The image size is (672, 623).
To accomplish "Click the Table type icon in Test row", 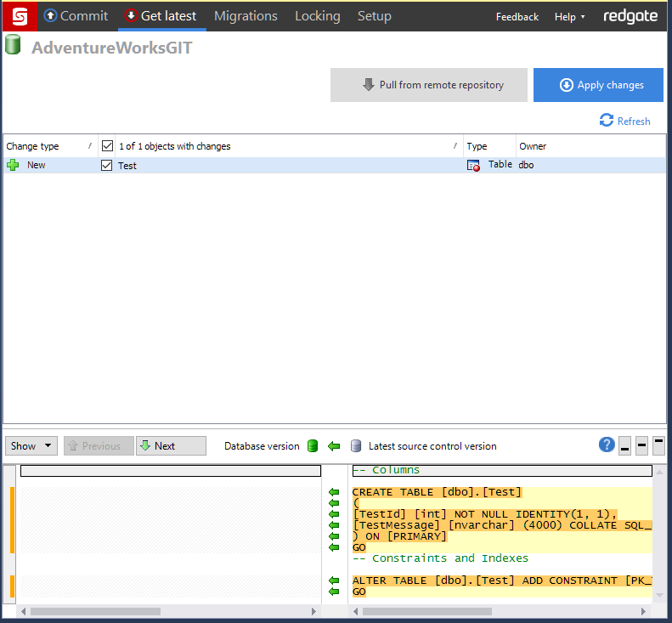I will [x=473, y=165].
